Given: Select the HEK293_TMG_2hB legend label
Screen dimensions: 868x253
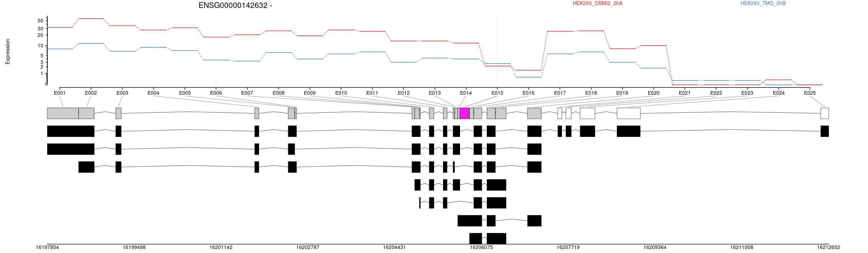Looking at the screenshot, I should [x=763, y=3].
